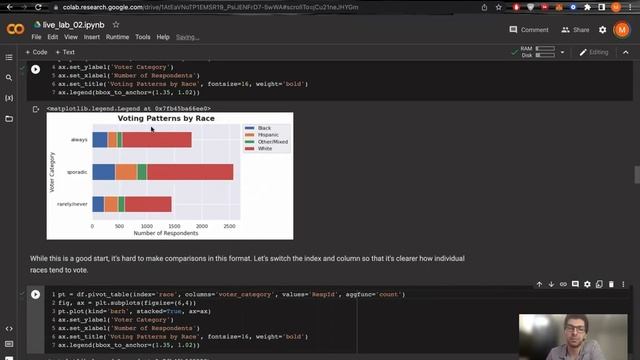
Task: Reload the browser page
Action: 38,7
